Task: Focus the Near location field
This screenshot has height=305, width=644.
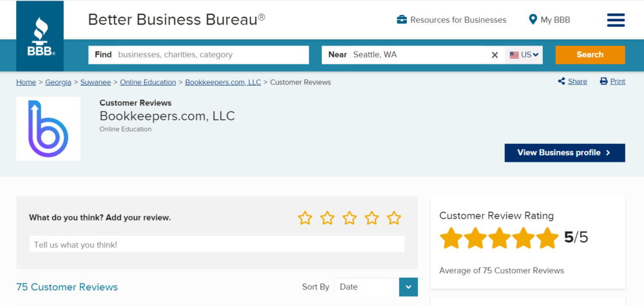Action: [x=413, y=55]
